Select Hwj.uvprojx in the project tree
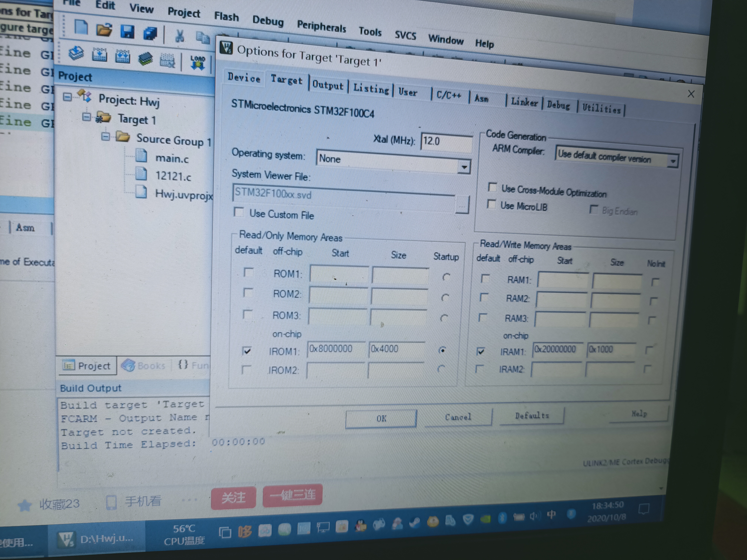The width and height of the screenshot is (747, 560). tap(184, 195)
